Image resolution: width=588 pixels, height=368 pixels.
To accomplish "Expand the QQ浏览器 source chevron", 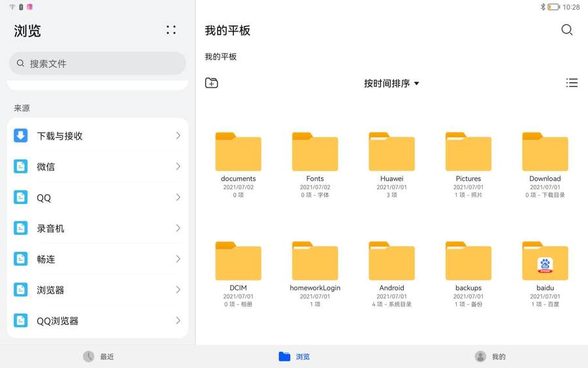I will (178, 321).
